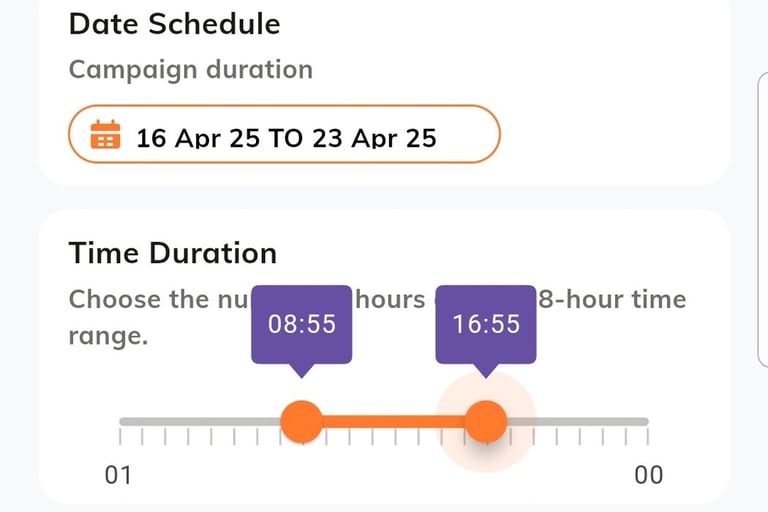Screen dimensions: 768x512
Task: Click the purple 08:55 time tooltip
Action: coord(301,324)
